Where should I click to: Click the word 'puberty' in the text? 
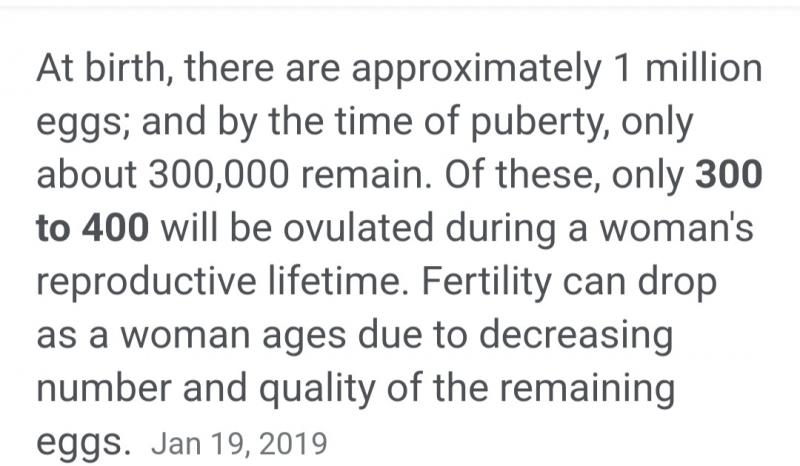click(x=538, y=122)
